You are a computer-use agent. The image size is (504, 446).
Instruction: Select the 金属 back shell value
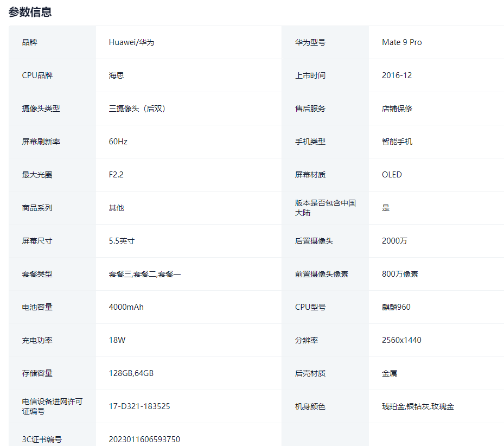tap(389, 374)
